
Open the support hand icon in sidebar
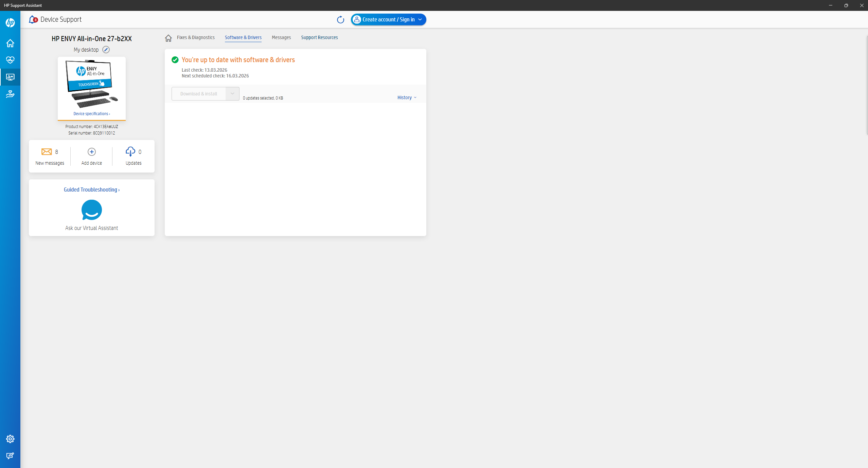[x=10, y=94]
